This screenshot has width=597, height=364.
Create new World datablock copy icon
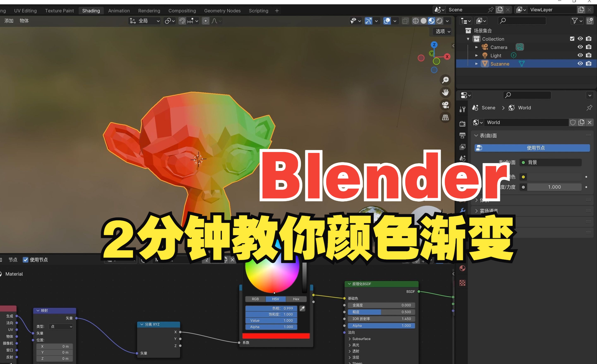pyautogui.click(x=581, y=122)
